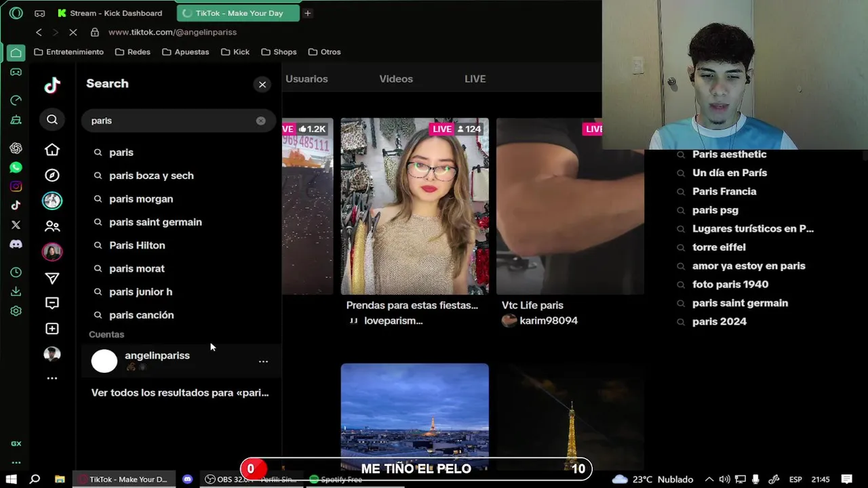Image resolution: width=868 pixels, height=488 pixels.
Task: Switch to the LIVE results tab
Action: (x=475, y=79)
